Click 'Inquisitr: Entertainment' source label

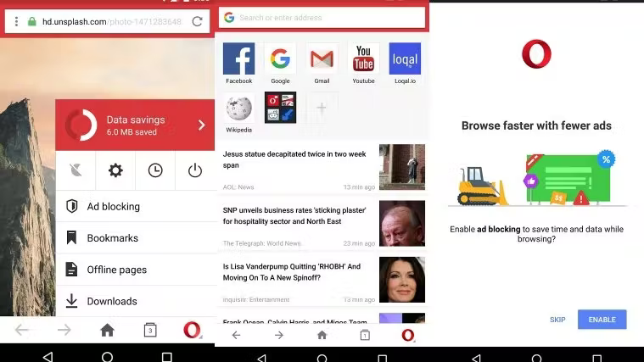click(256, 299)
